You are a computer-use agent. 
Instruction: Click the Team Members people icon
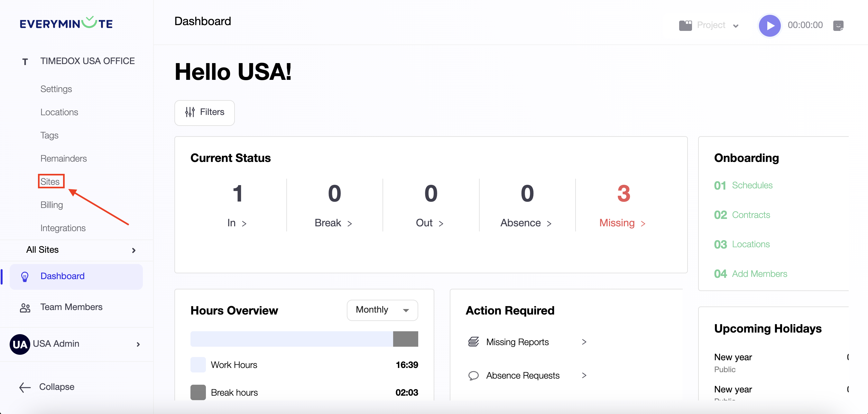coord(25,307)
